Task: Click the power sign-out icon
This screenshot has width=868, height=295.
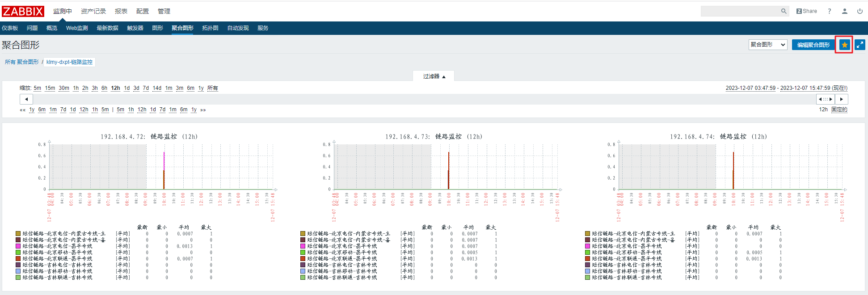Action: pos(860,11)
